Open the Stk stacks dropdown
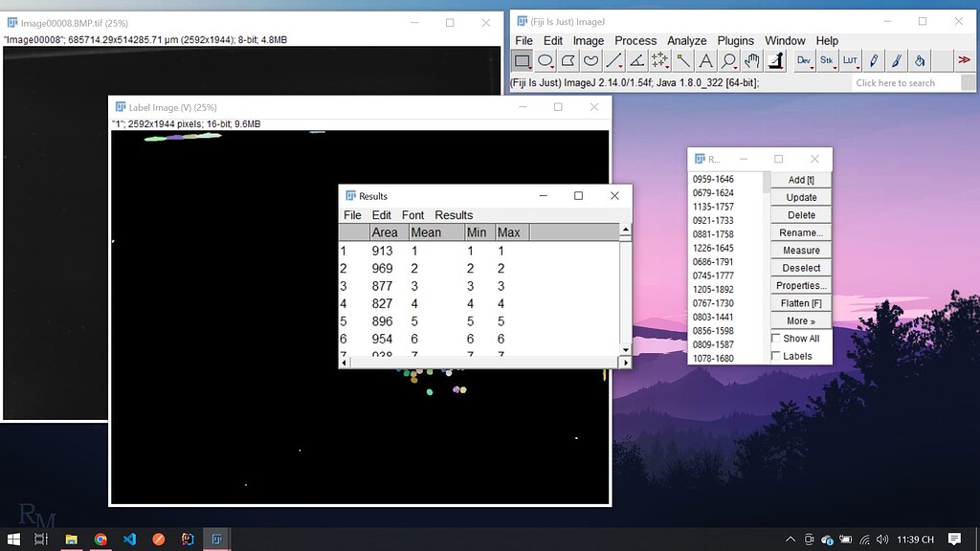 click(x=827, y=60)
